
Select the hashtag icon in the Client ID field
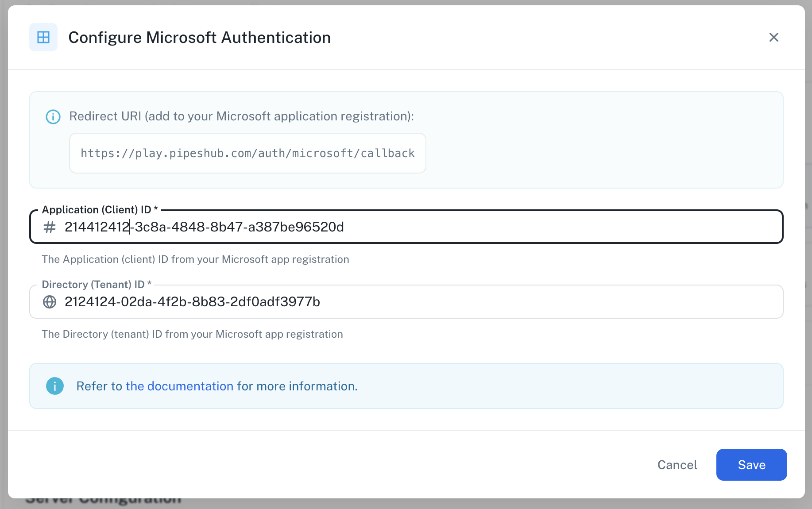click(x=50, y=227)
